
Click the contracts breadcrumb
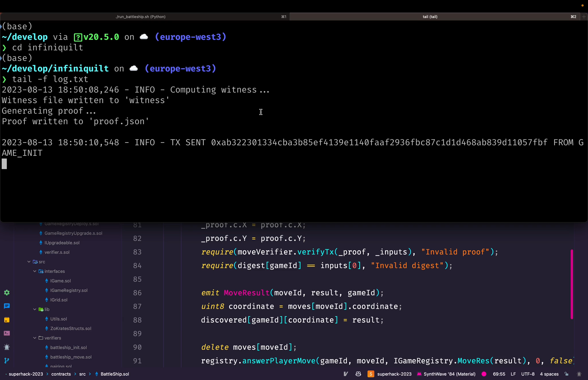tap(61, 374)
